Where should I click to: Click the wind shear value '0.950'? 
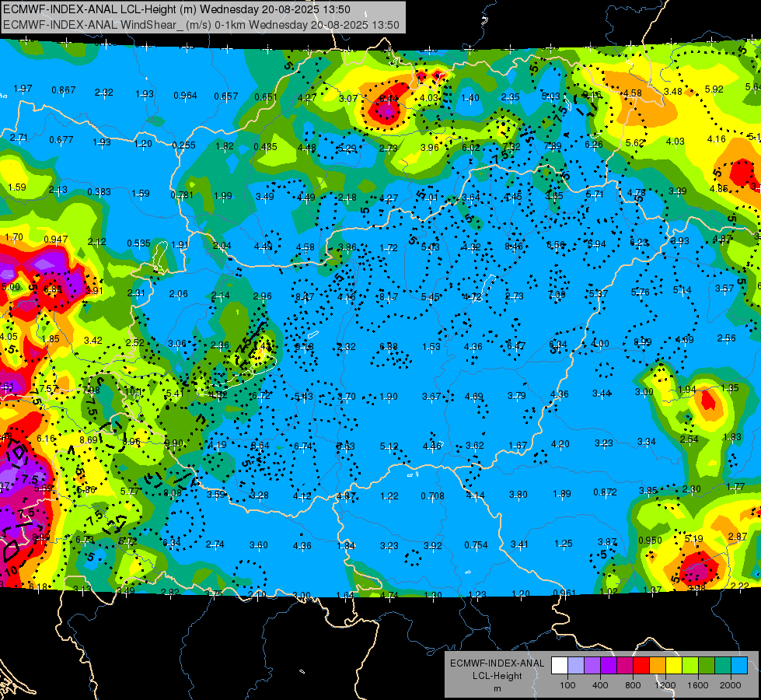tap(650, 541)
